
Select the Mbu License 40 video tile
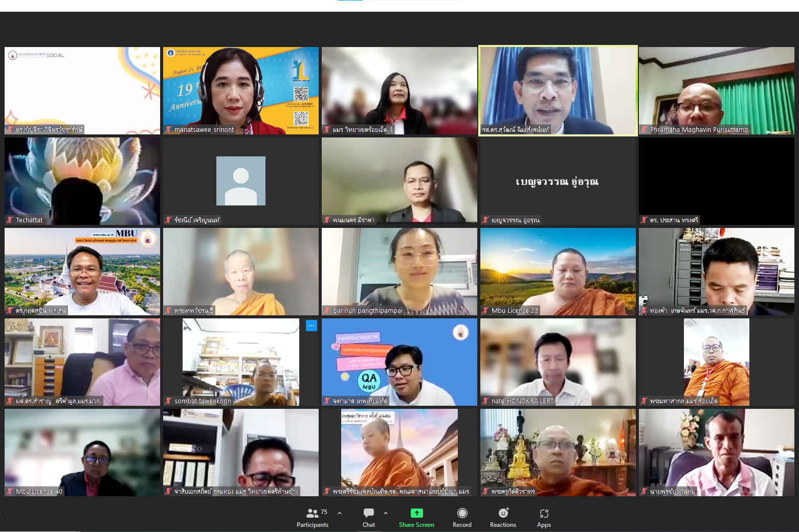pyautogui.click(x=82, y=452)
